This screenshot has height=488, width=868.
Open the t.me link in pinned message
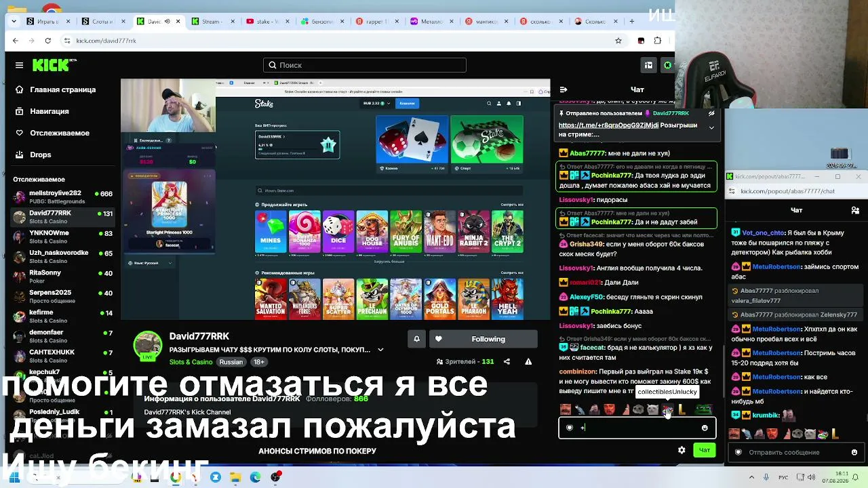coord(608,125)
